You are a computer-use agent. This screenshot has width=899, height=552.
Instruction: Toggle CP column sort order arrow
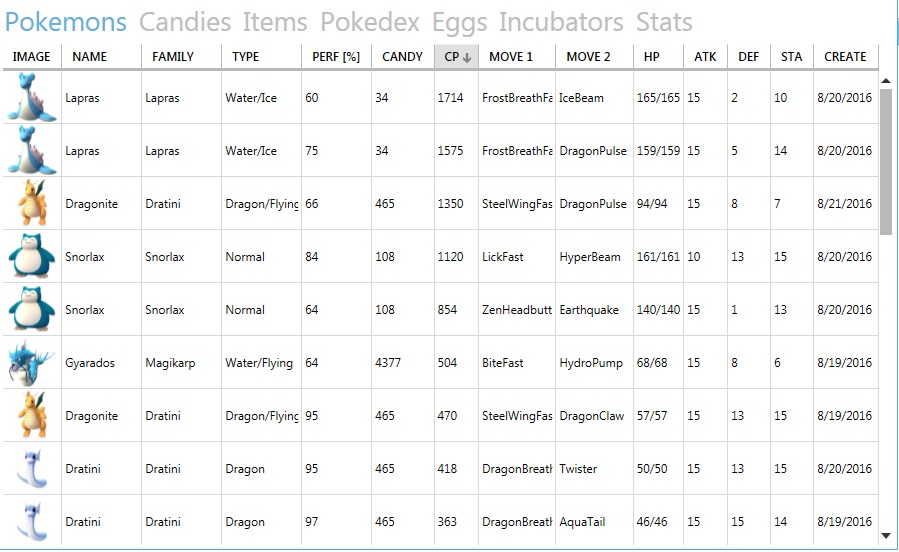click(x=467, y=57)
